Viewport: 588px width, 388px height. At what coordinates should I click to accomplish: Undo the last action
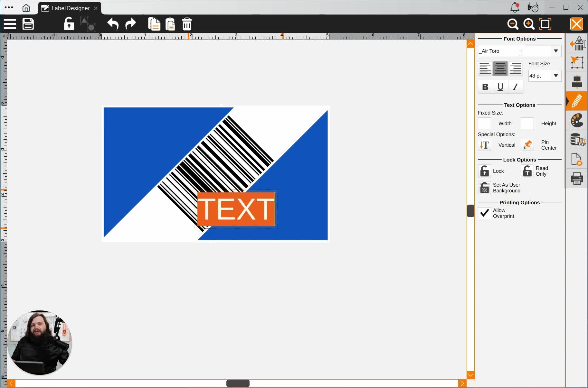coord(113,24)
